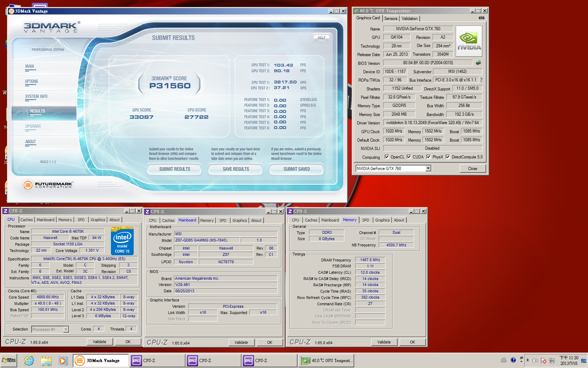588x368 pixels.
Task: Click the help icon in the system tray
Action: point(513,360)
